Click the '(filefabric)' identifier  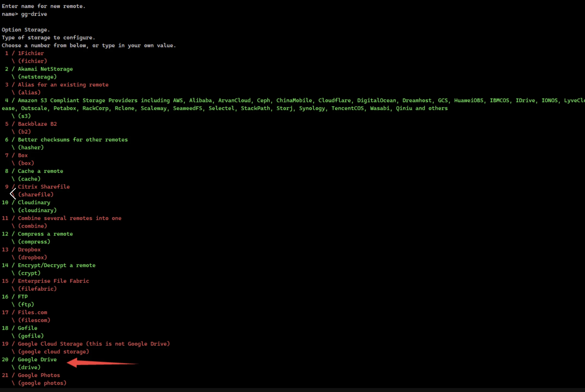pyautogui.click(x=37, y=289)
